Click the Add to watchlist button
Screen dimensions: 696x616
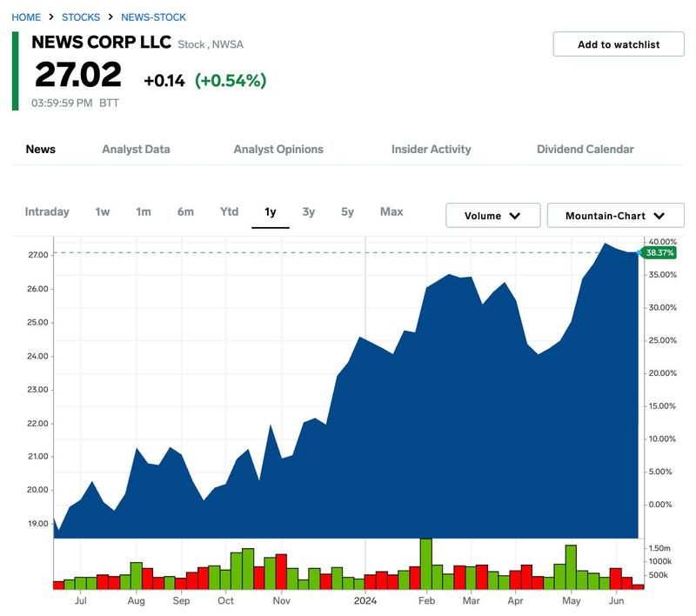coord(619,44)
